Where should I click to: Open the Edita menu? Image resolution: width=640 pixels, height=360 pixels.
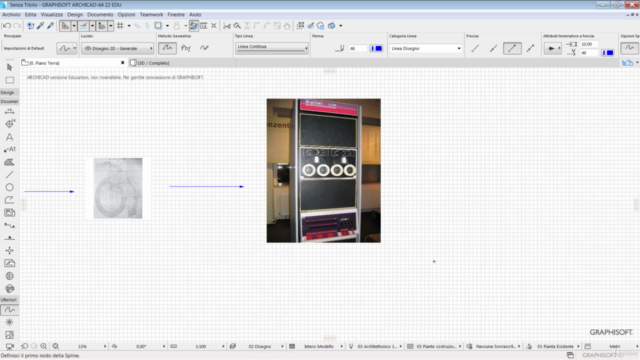30,14
